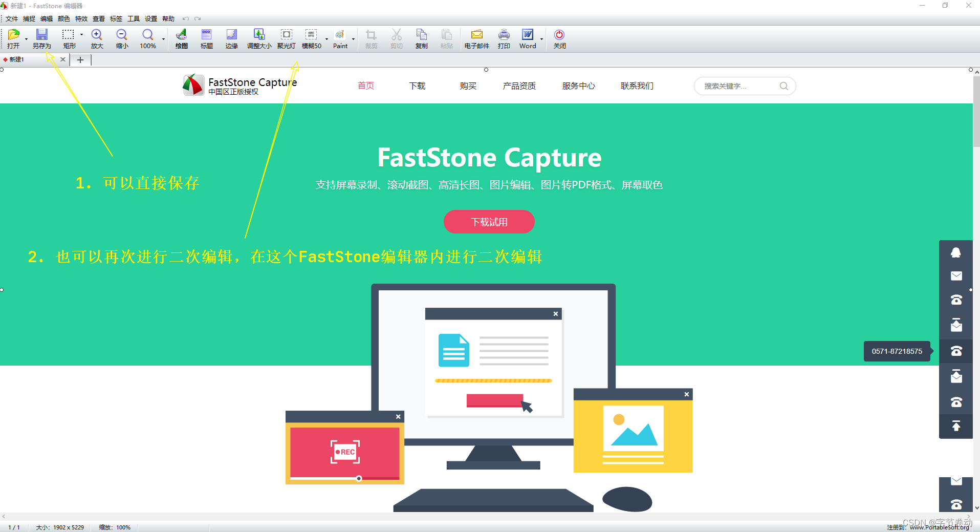Click the 下载试用 button
This screenshot has height=532, width=980.
489,222
